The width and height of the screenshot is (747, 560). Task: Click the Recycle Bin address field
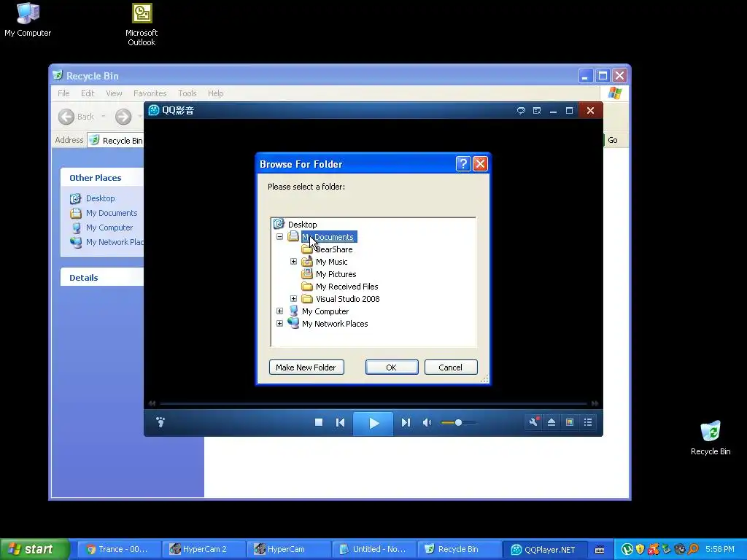tap(115, 141)
